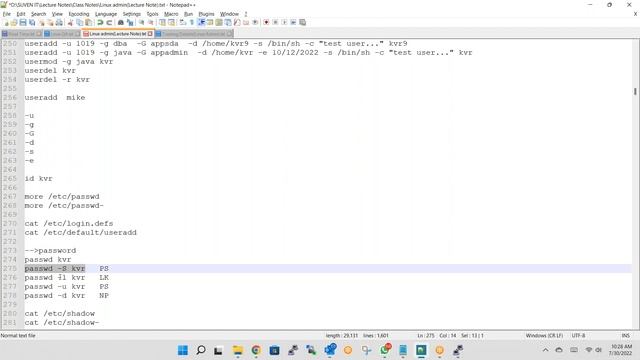This screenshot has width=640, height=360.
Task: Open Google Chrome from the taskbar
Action: pyautogui.click(x=256, y=350)
